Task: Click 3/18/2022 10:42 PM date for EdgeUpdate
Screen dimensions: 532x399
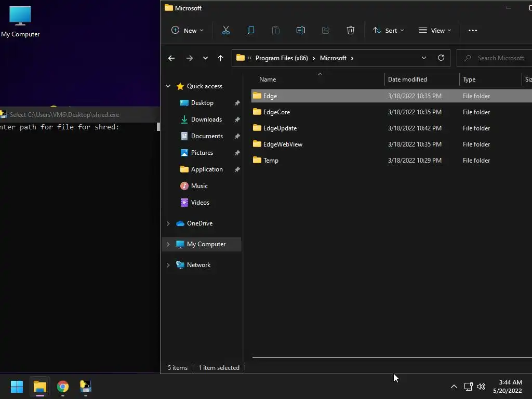Action: 415,128
